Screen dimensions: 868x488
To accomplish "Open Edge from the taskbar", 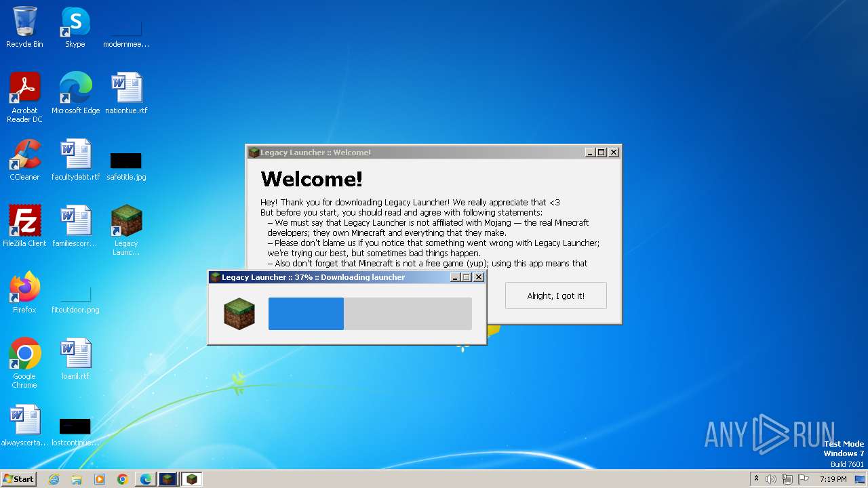I will [x=146, y=479].
